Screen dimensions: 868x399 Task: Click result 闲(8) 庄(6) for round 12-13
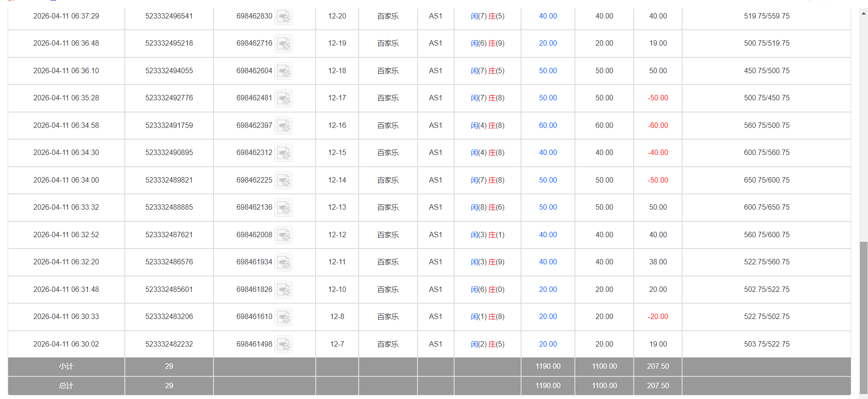(x=487, y=207)
